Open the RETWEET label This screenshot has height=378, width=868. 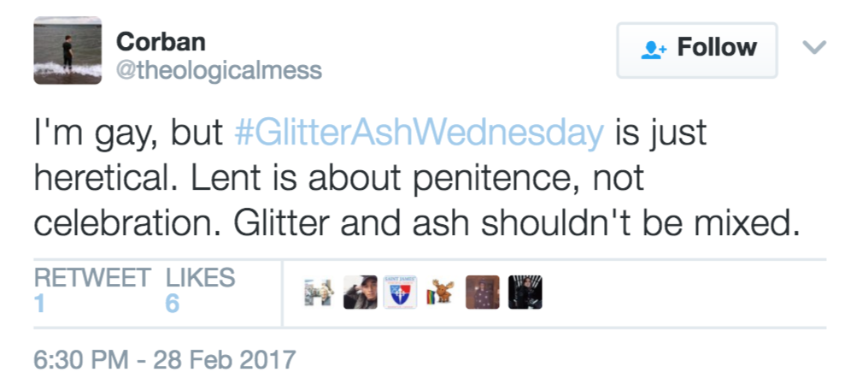[92, 278]
